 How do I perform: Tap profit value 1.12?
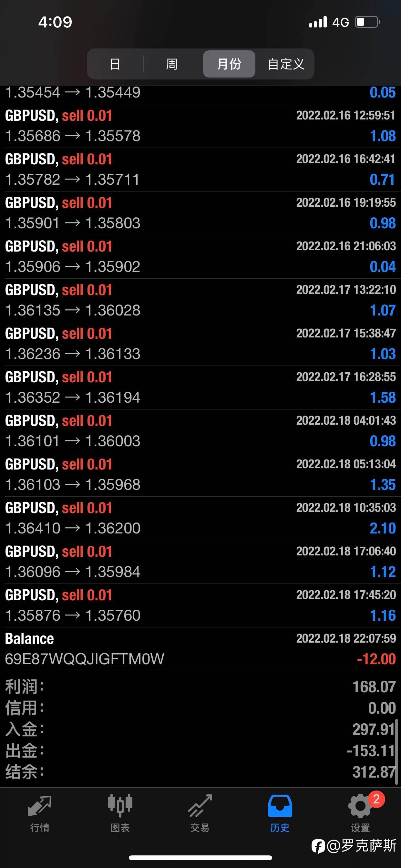[x=383, y=572]
